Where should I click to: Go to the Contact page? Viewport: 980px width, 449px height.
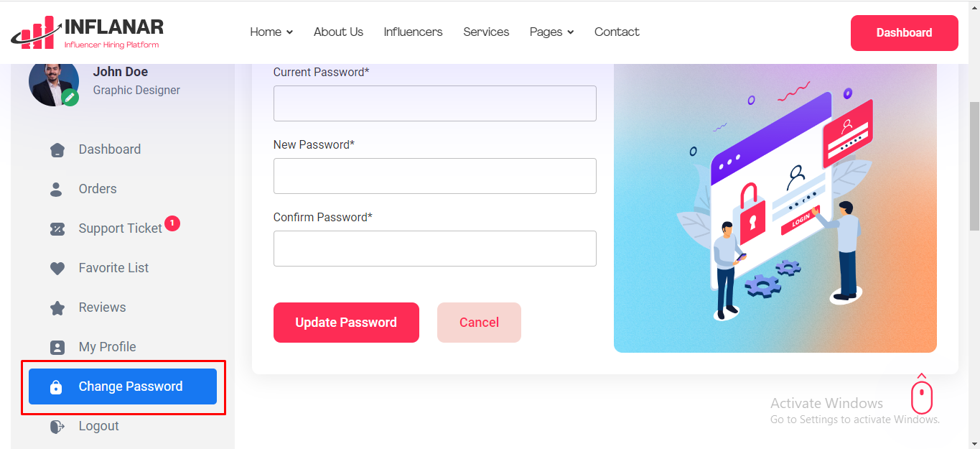click(617, 32)
